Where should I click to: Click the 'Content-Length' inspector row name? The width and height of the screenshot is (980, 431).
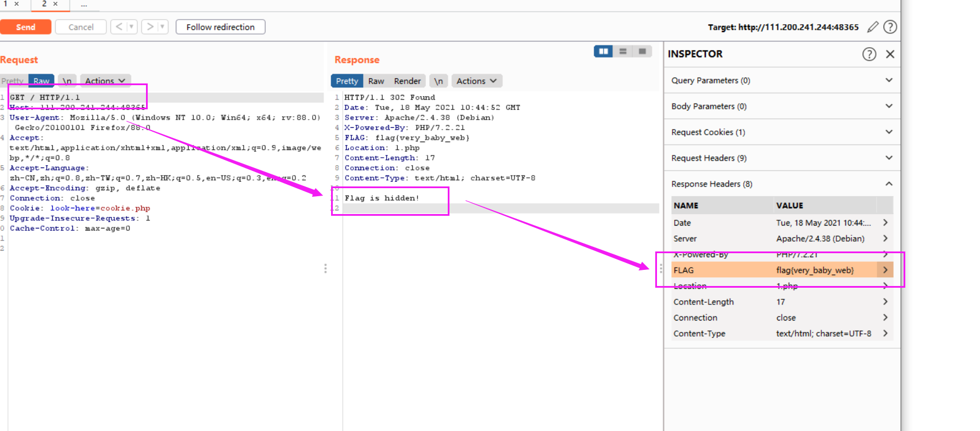704,302
